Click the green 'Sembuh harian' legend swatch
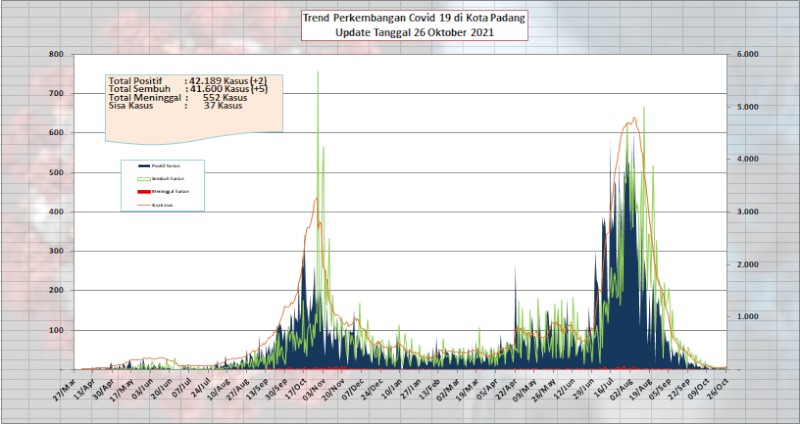The height and width of the screenshot is (424, 800). point(144,179)
